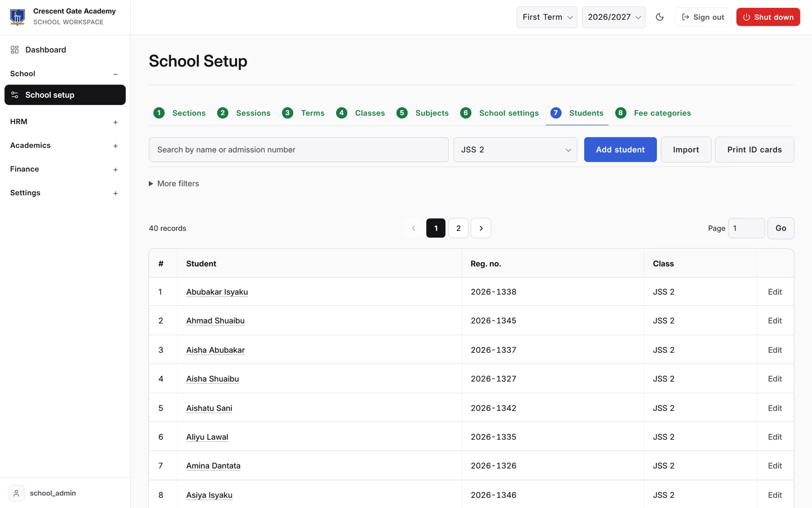The height and width of the screenshot is (508, 812).
Task: Switch to the Sessions tab
Action: click(x=244, y=113)
